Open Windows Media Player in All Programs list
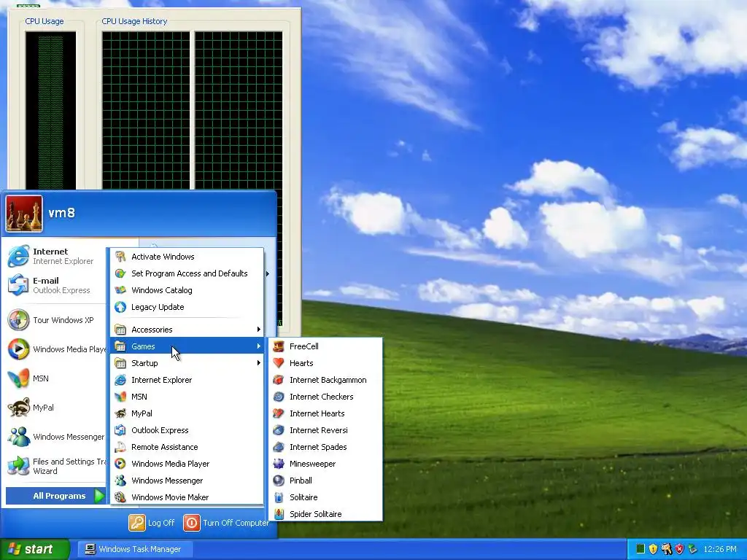This screenshot has width=747, height=560. [x=187, y=463]
